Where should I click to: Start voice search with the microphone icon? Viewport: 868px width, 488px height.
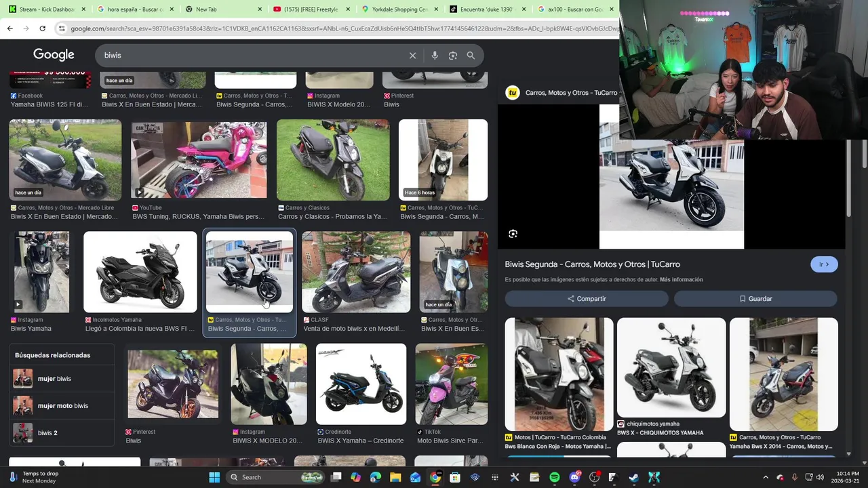(435, 56)
